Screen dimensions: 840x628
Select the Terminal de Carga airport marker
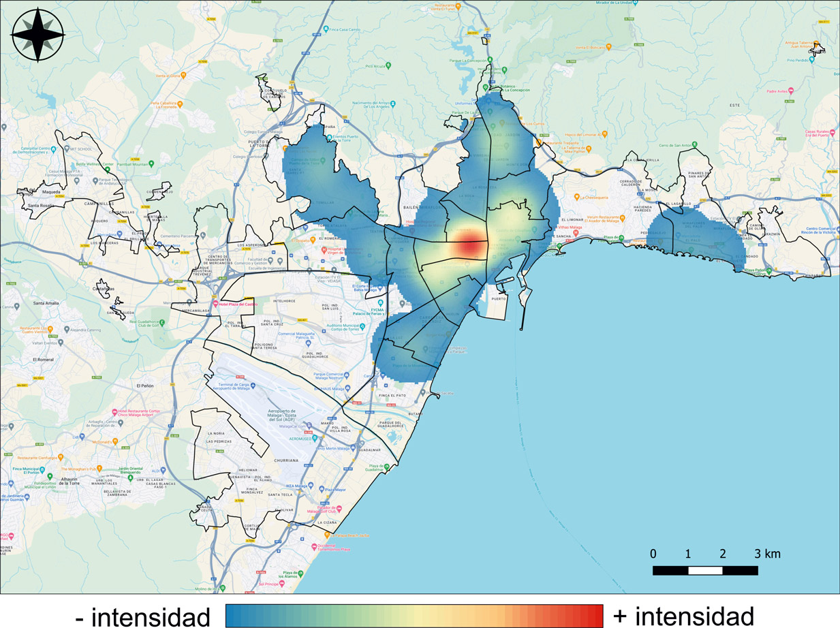tap(253, 386)
